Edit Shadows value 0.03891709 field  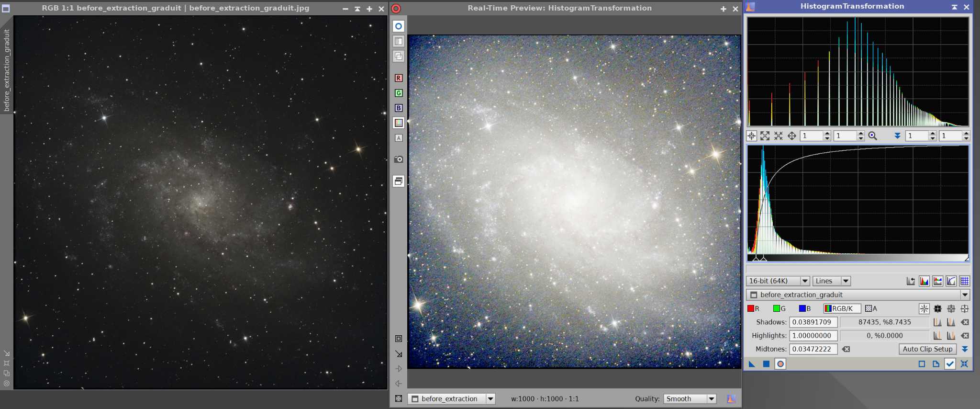click(813, 322)
